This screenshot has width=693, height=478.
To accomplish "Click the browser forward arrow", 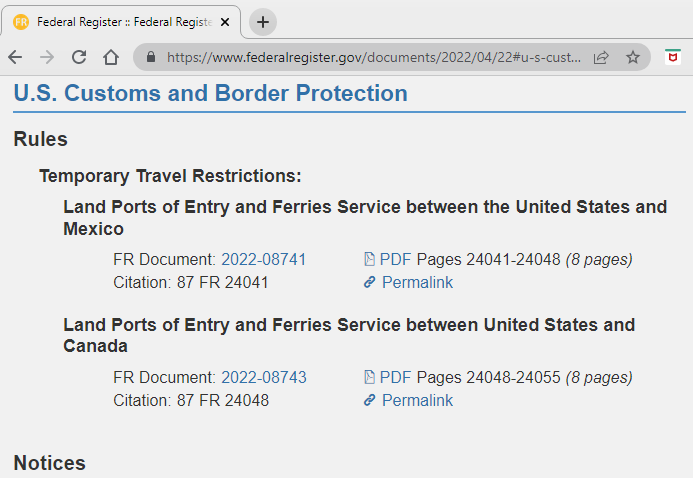I will click(47, 57).
